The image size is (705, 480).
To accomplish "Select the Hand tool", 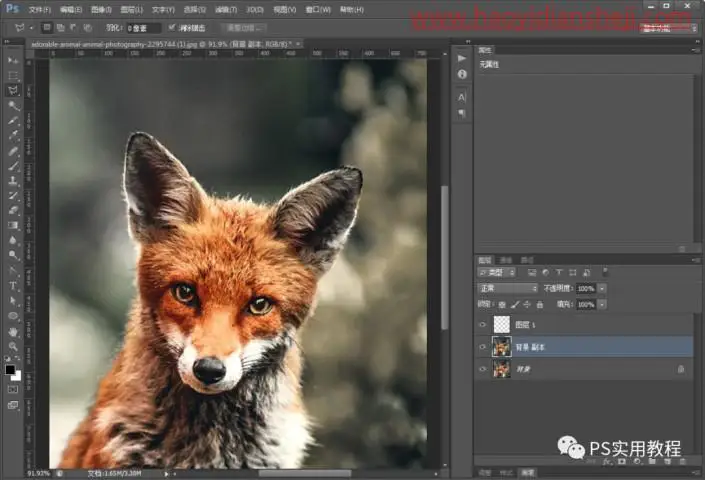I will pyautogui.click(x=13, y=332).
